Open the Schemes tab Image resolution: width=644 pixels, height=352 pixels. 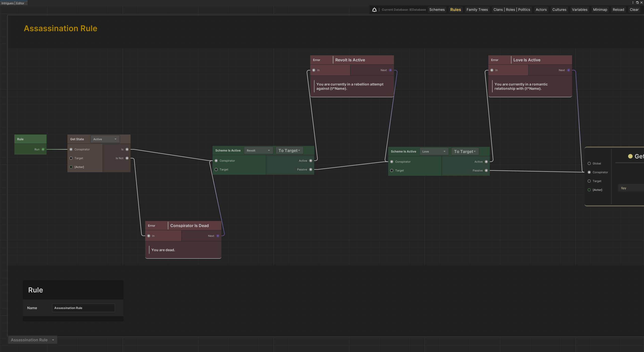pos(437,10)
